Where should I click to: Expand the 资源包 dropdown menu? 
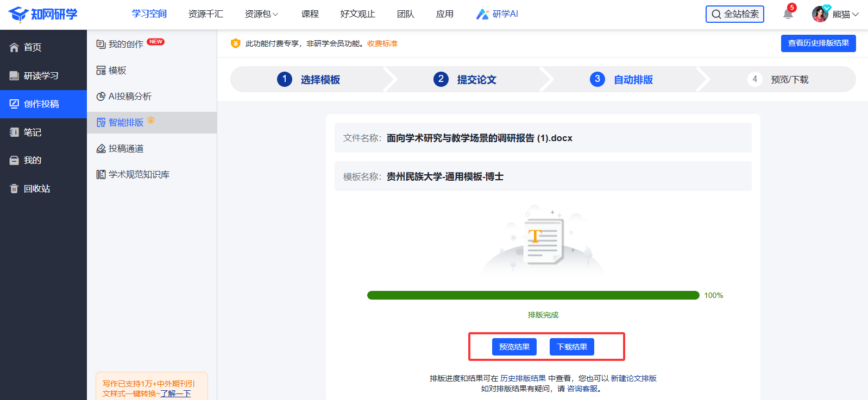point(261,14)
